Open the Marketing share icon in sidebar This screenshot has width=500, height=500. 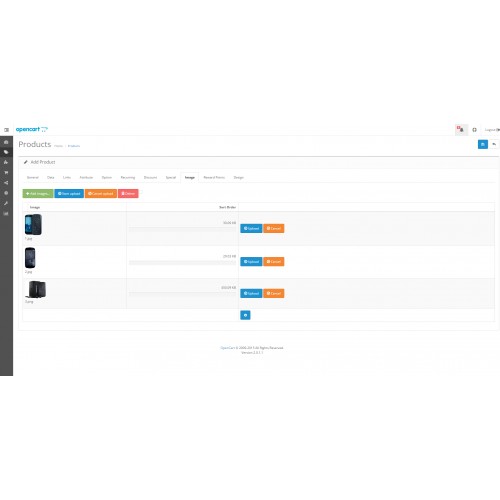[6, 183]
